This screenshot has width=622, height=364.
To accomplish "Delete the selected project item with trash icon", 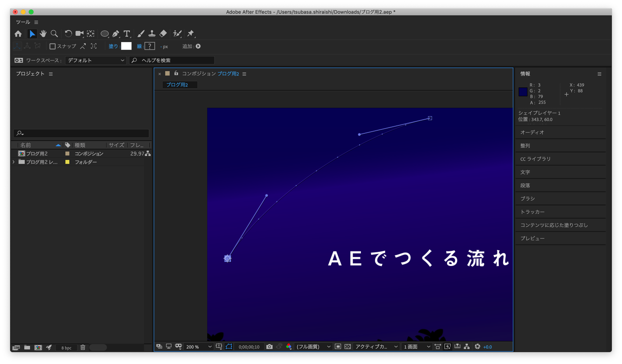I will pos(83,347).
